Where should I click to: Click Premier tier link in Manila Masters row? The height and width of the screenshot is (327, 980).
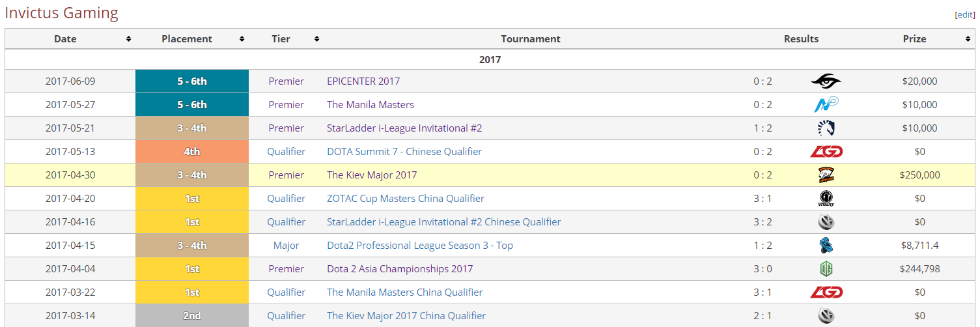[286, 105]
